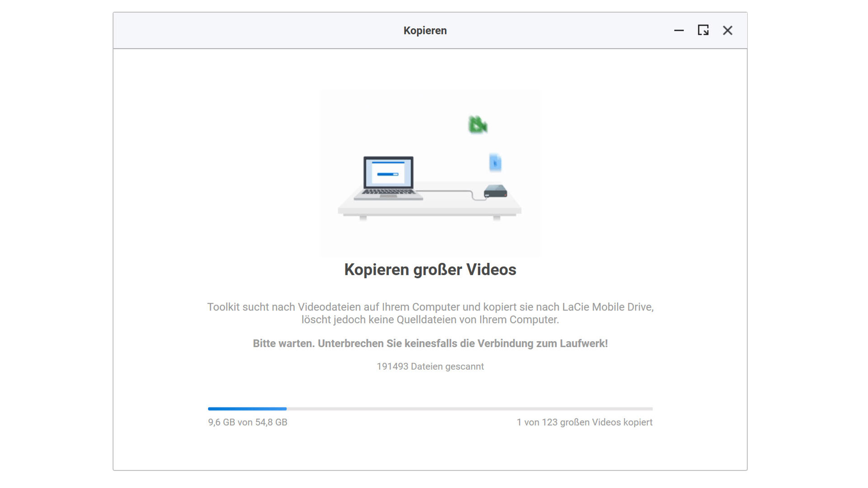This screenshot has width=868, height=488.
Task: Click the green video camera icon
Action: (477, 125)
